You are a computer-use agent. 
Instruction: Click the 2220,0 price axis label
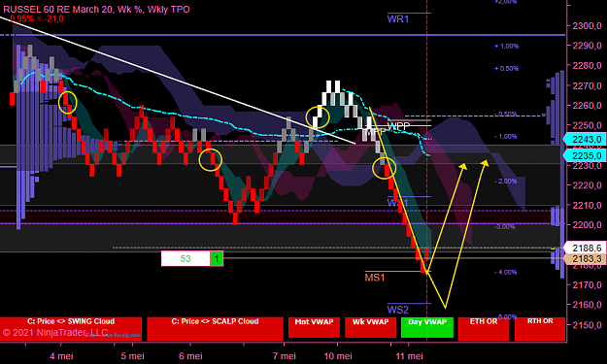click(x=587, y=185)
